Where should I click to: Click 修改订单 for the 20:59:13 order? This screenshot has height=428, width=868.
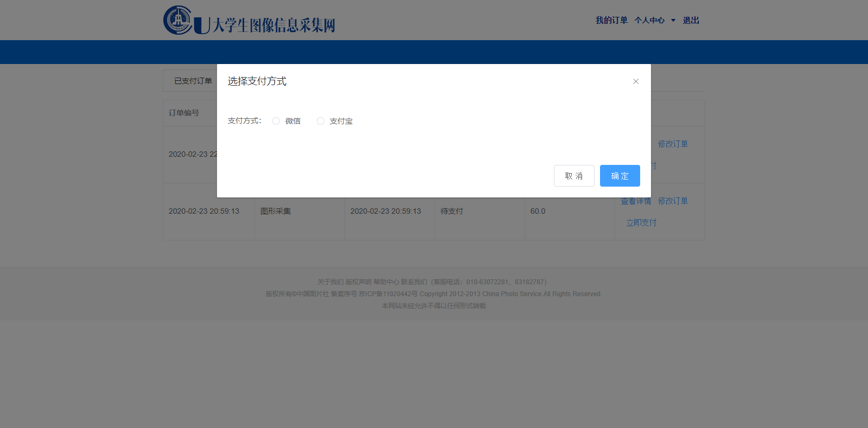[x=673, y=201]
